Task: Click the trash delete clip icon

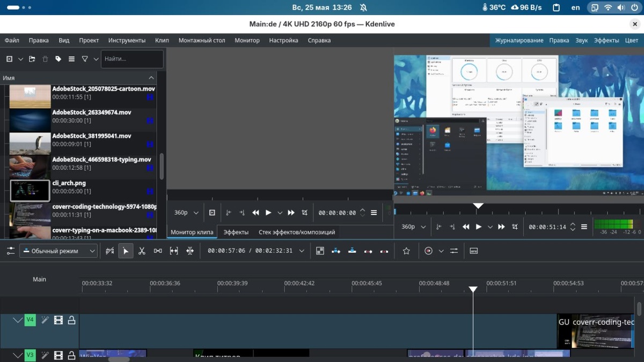Action: coord(45,59)
